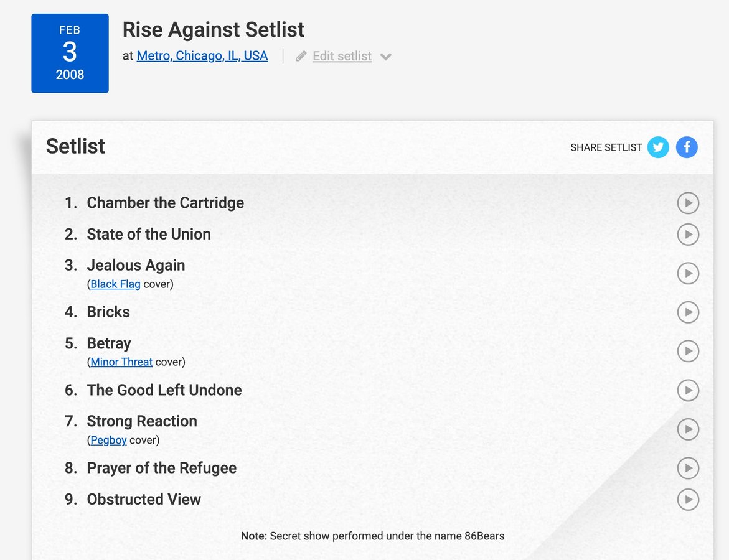The height and width of the screenshot is (560, 729).
Task: Click the "Rise Against Setlist" heading
Action: [x=213, y=29]
